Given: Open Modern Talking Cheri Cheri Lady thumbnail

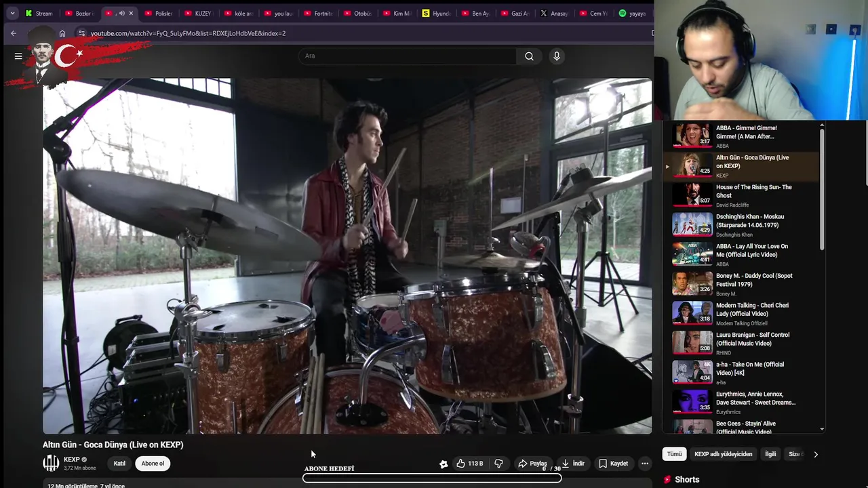Looking at the screenshot, I should coord(692,313).
